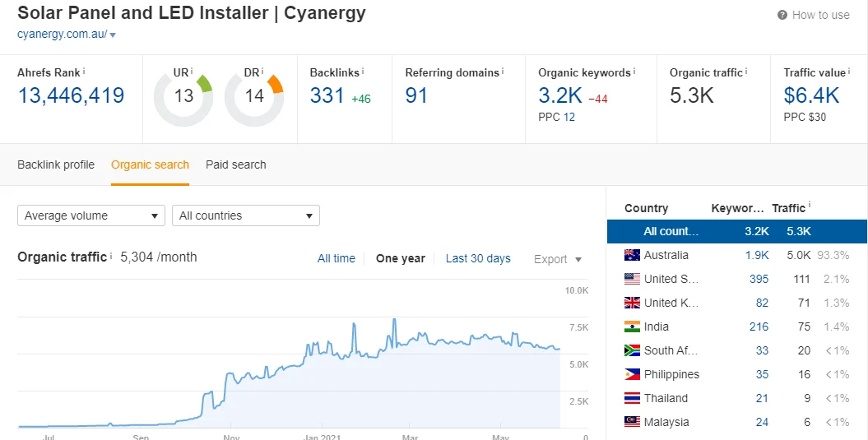Open the Average volume dropdown

click(91, 215)
